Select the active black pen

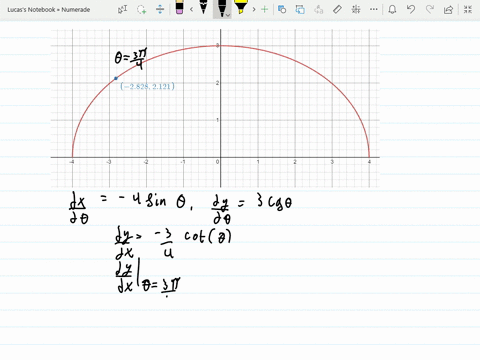coord(221,8)
